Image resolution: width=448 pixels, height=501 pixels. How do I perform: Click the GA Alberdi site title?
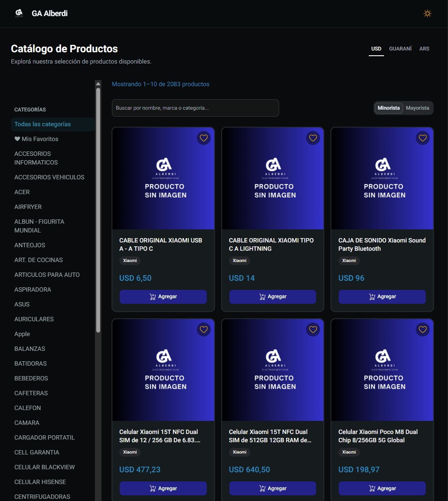point(50,13)
